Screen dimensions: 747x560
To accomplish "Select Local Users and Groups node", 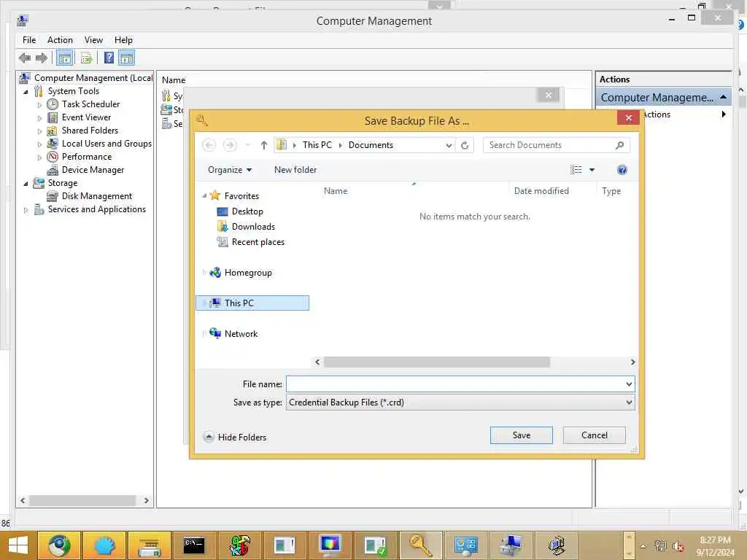I will pos(107,144).
